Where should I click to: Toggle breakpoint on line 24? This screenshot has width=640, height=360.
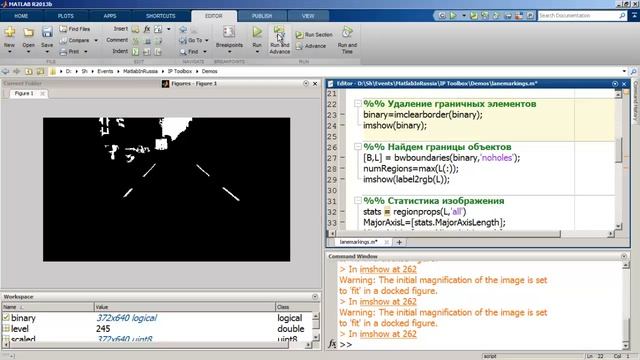342,125
